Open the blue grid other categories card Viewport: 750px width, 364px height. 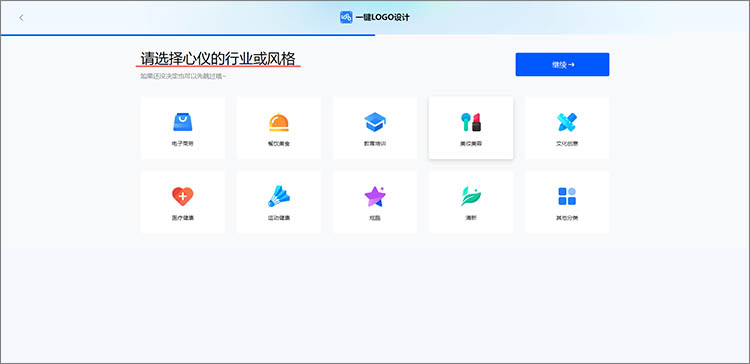coord(567,202)
